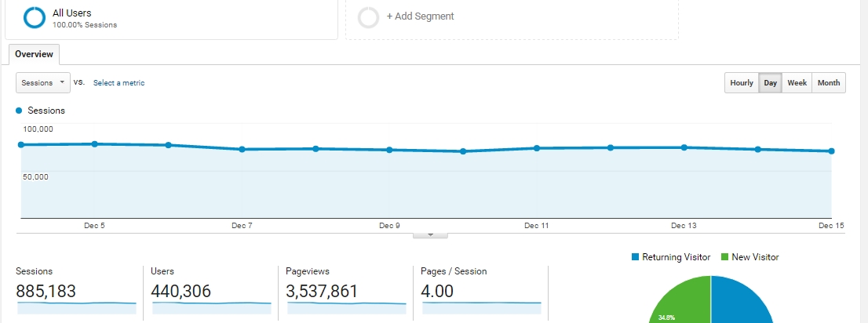Click the Select a metric link
Image resolution: width=868 pixels, height=323 pixels.
point(119,83)
